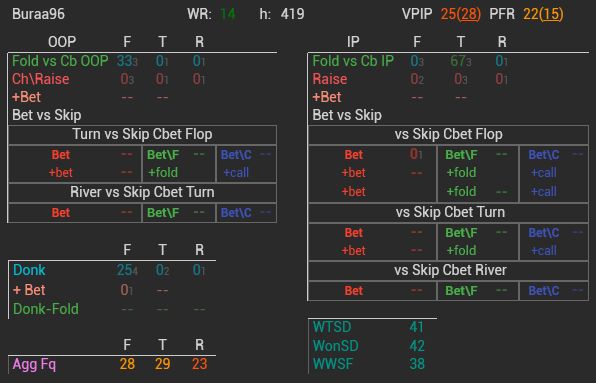Click the WTSD value 41
596x383 pixels.
417,327
